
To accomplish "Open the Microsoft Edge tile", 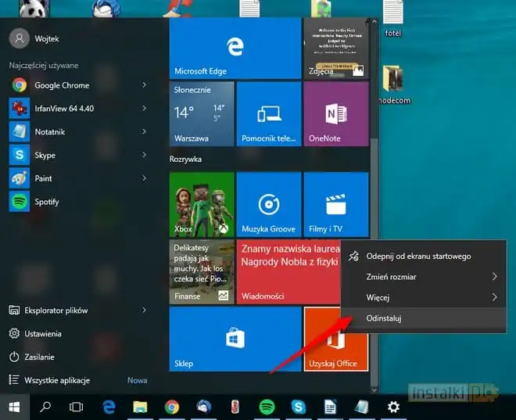I will [235, 48].
